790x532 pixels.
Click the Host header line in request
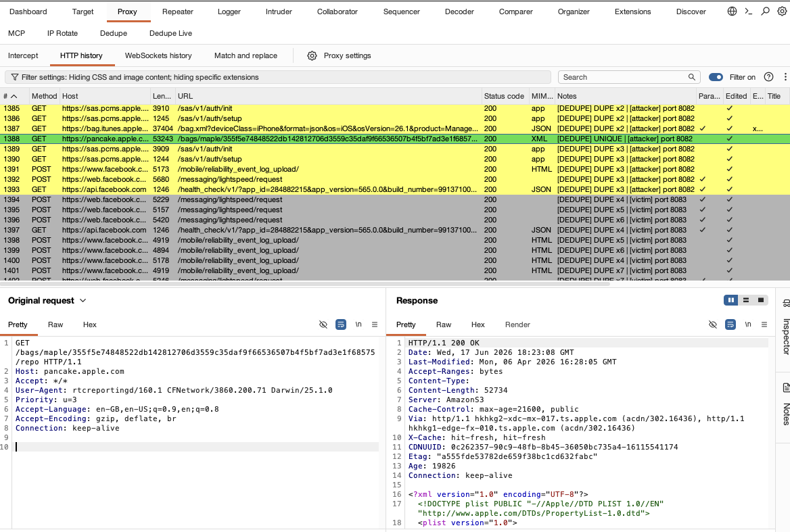coord(70,371)
